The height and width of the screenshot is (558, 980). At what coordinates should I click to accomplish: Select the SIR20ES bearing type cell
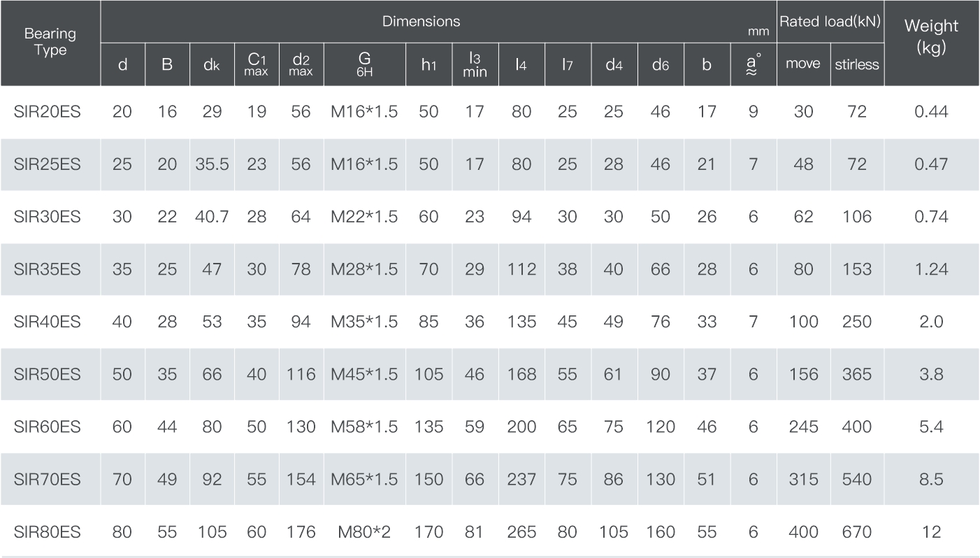pos(47,112)
